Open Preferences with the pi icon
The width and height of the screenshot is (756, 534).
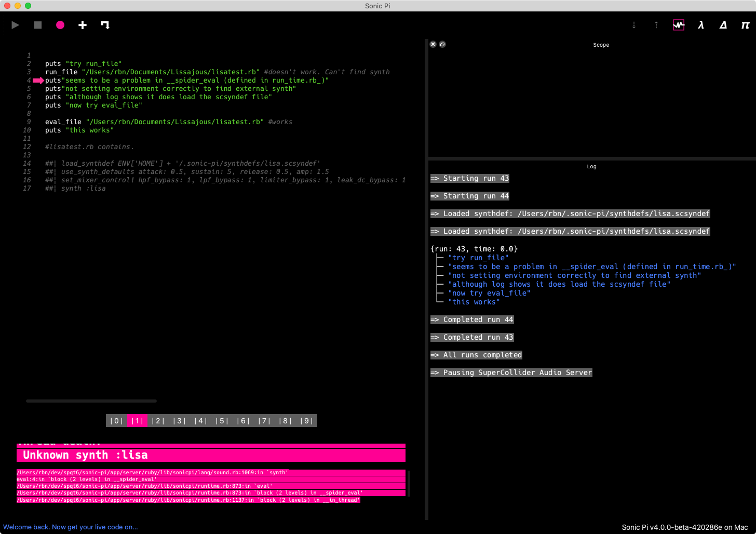coord(746,25)
